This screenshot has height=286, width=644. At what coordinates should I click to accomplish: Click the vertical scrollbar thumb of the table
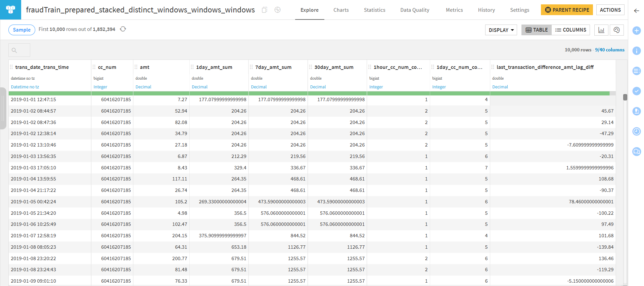coord(625,97)
